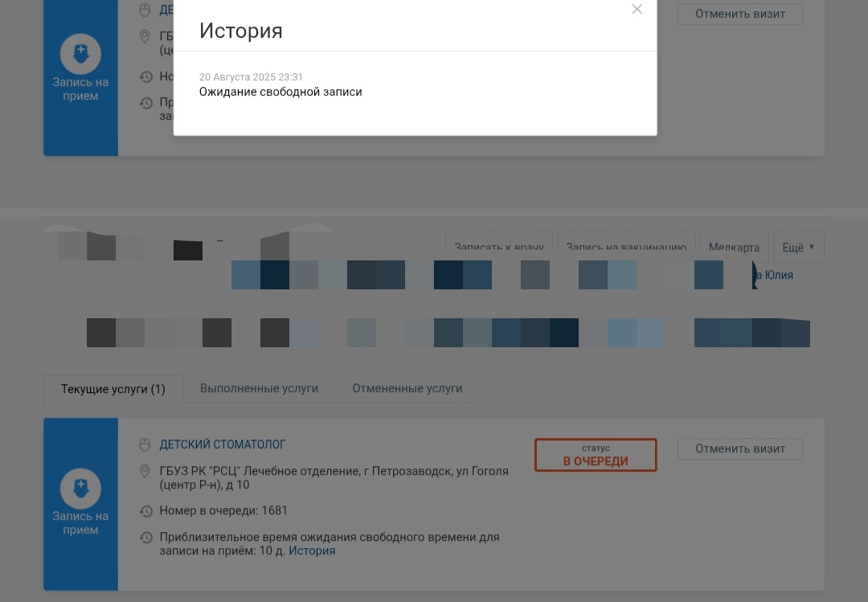Open the ДЕТСКИЙ СТОМАТОЛОГ link
Screen dimensions: 868x602
(223, 444)
